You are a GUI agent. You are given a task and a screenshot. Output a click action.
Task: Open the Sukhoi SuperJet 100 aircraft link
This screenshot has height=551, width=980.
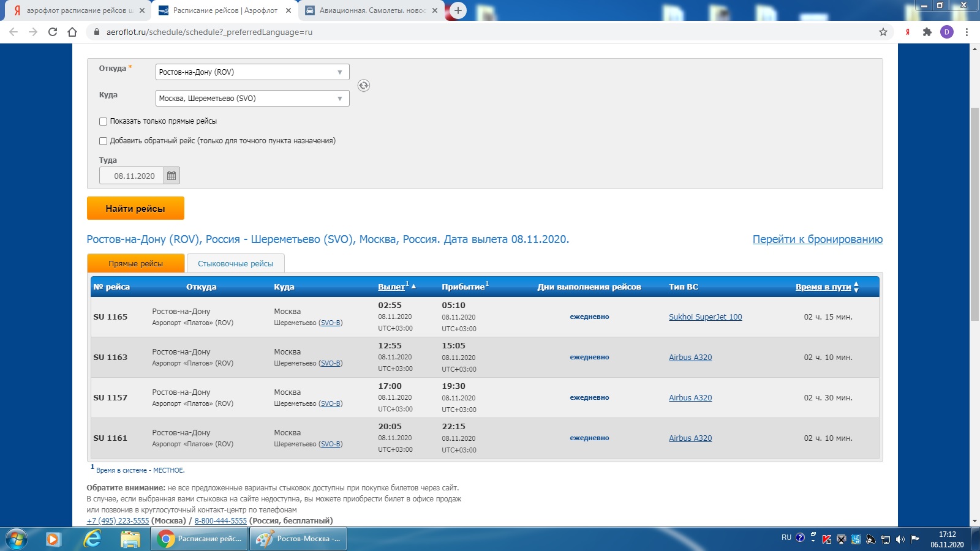[x=705, y=317]
